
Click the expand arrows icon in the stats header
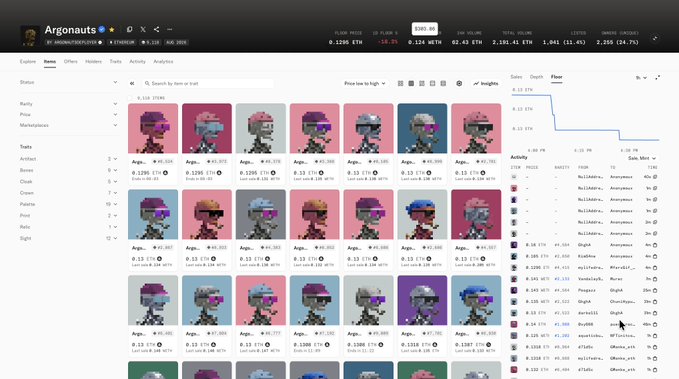pyautogui.click(x=655, y=38)
